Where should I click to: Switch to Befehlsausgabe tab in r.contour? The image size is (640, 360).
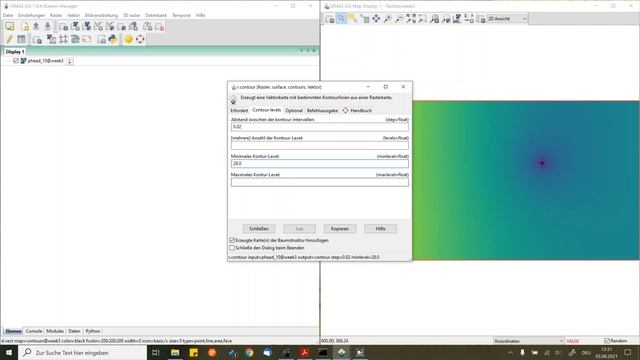322,111
